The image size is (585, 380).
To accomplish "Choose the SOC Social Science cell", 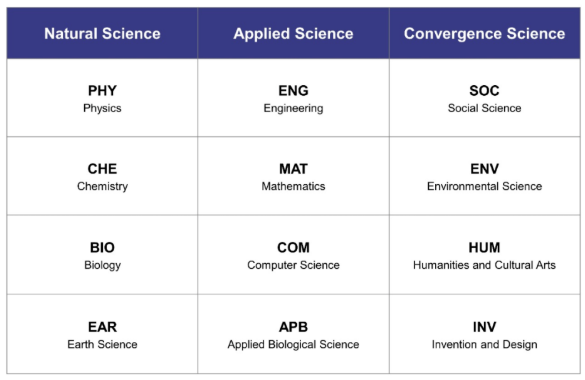I will [x=485, y=98].
